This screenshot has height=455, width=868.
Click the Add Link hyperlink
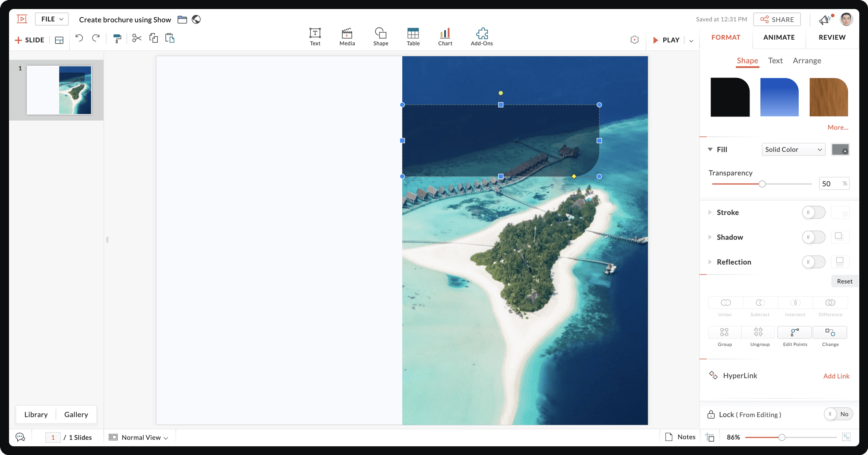[x=836, y=376]
